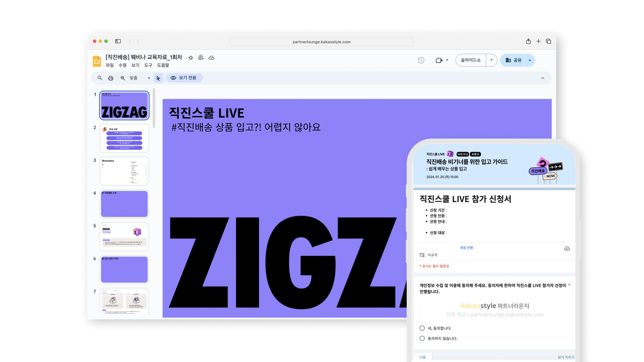Click the 양식 지우기 link
This screenshot has width=644, height=362.
(x=566, y=357)
